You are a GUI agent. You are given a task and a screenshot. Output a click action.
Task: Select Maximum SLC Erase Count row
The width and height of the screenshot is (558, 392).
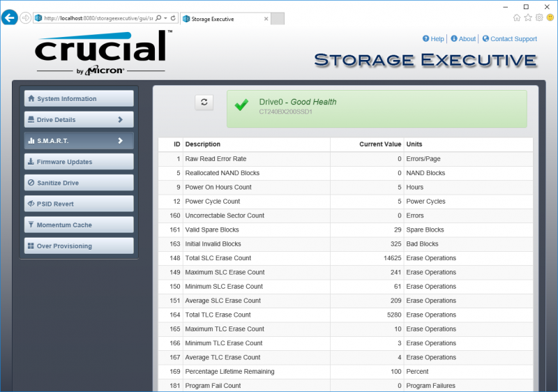click(345, 273)
